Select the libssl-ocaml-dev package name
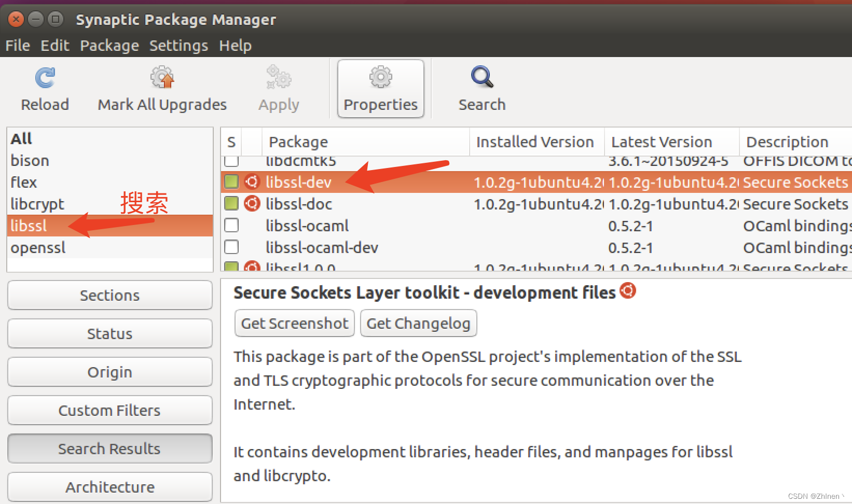 tap(322, 247)
